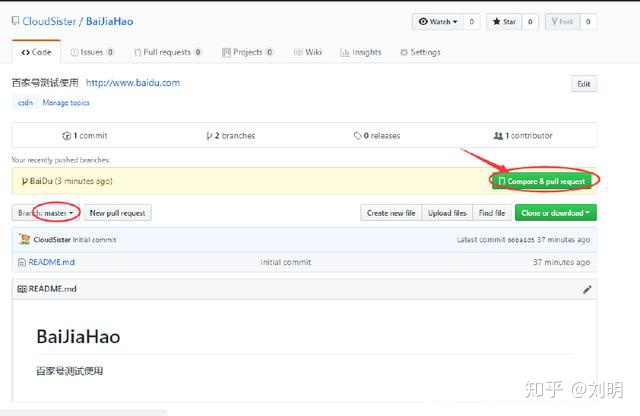Open the Watch dropdown button
The width and height of the screenshot is (640, 416).
pyautogui.click(x=438, y=22)
